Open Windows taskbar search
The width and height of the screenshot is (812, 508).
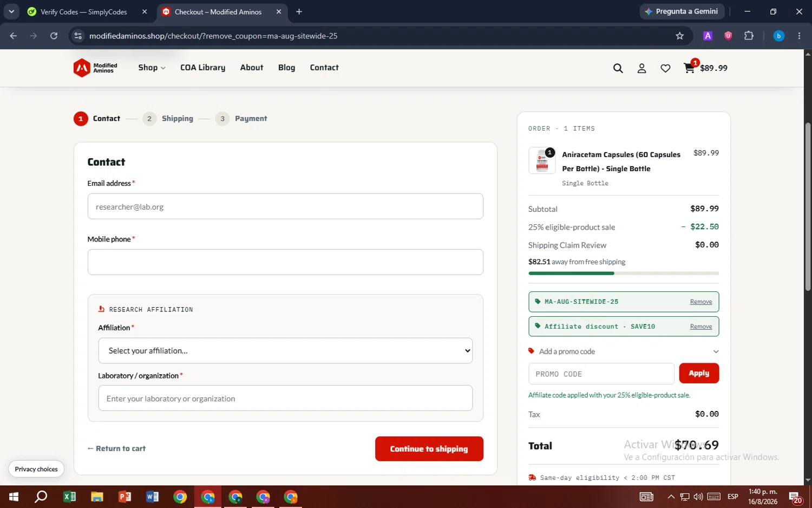[x=41, y=497]
